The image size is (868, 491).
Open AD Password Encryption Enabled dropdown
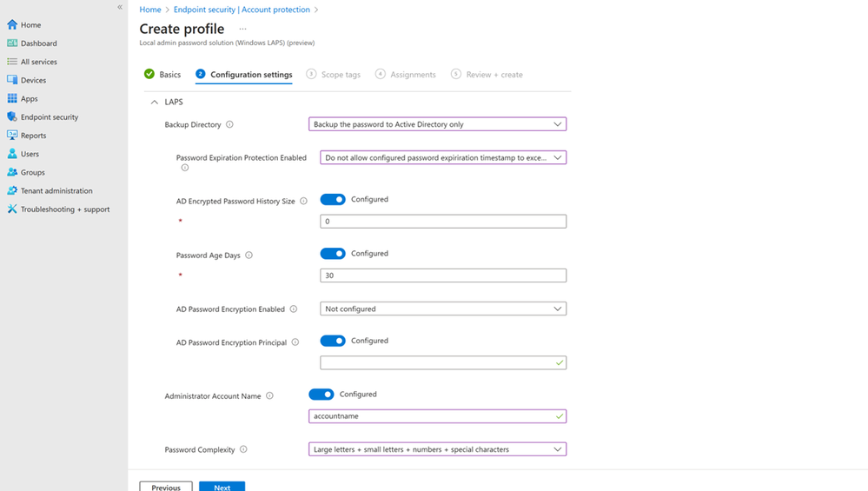(x=443, y=309)
